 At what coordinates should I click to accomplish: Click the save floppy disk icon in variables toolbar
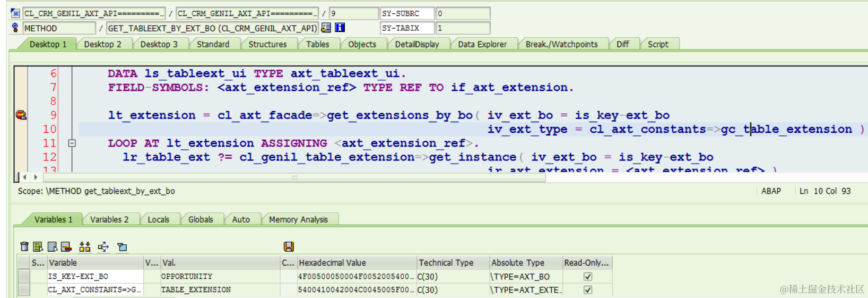tap(289, 246)
